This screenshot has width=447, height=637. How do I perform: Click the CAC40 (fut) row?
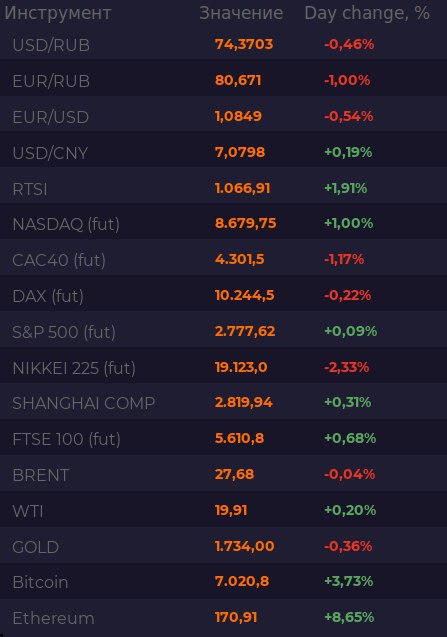click(x=224, y=260)
